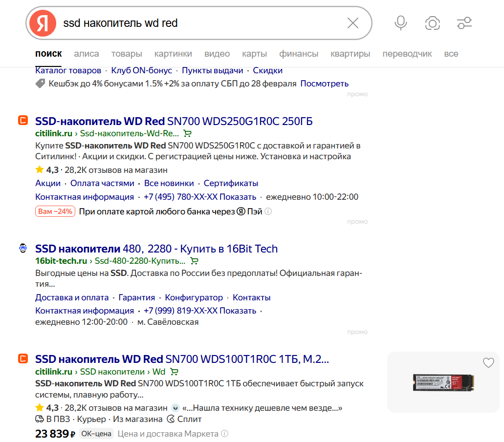The width and height of the screenshot is (504, 442).
Task: Open the "Доставка и оплата" sitelink
Action: click(72, 297)
